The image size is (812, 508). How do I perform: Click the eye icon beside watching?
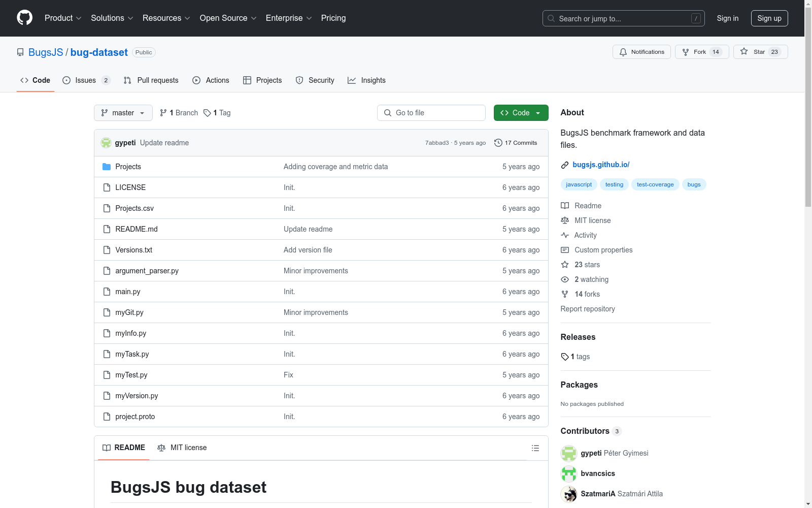[565, 279]
